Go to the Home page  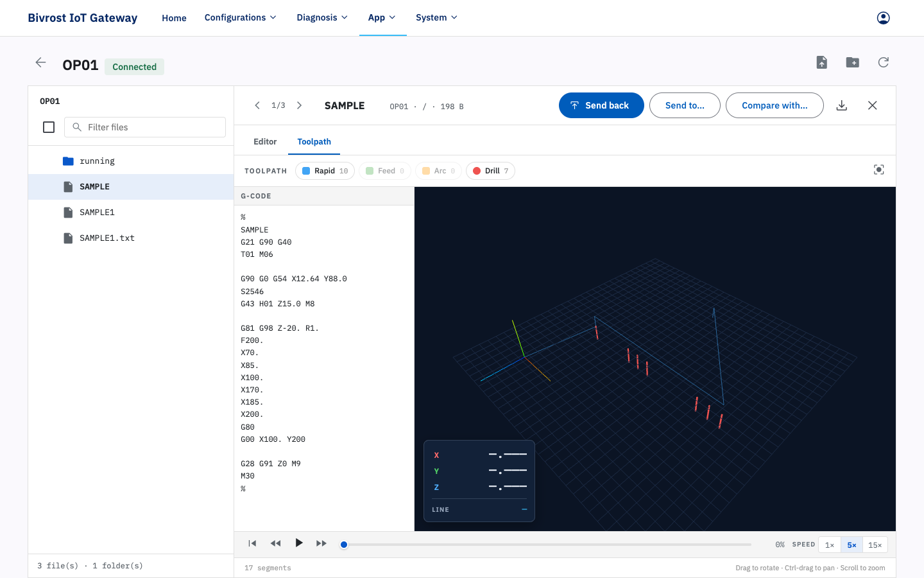point(174,18)
